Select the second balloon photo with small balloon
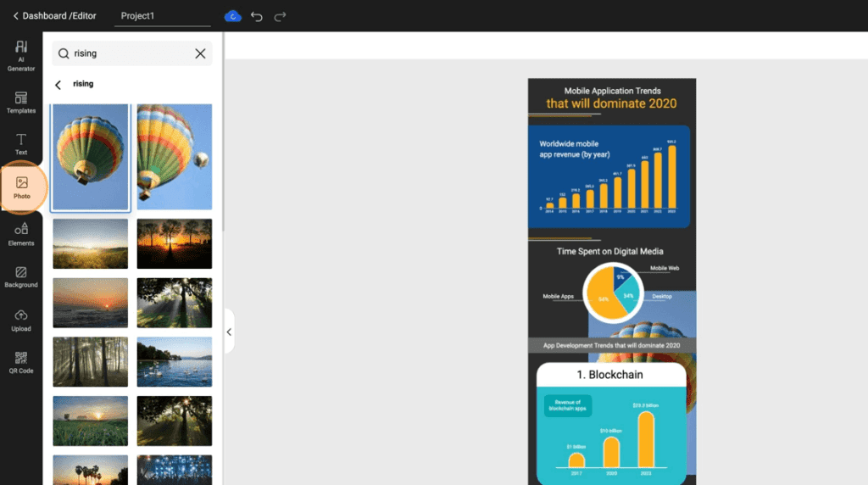Image resolution: width=868 pixels, height=485 pixels. coord(175,157)
